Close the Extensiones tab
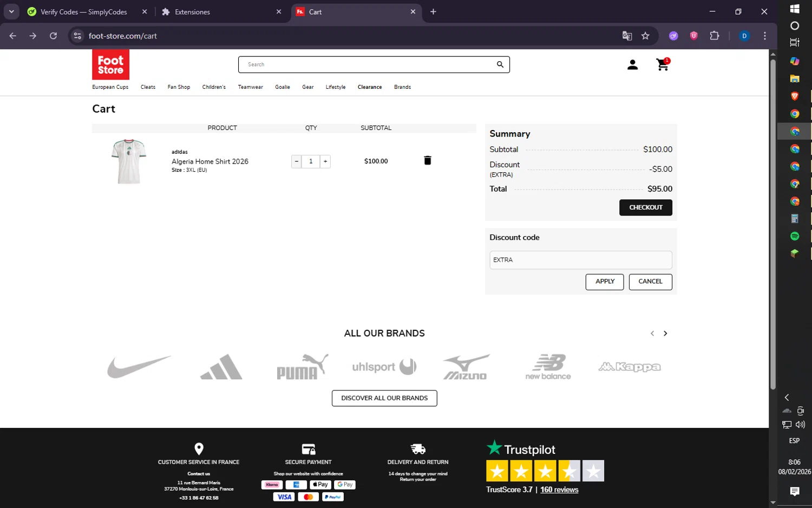Screen dimensions: 812x508 [279, 12]
